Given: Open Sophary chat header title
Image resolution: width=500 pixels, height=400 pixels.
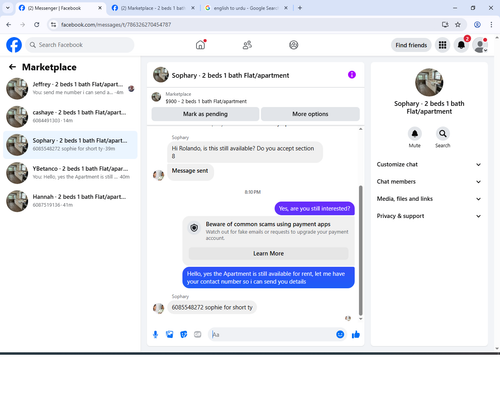Looking at the screenshot, I should [230, 75].
